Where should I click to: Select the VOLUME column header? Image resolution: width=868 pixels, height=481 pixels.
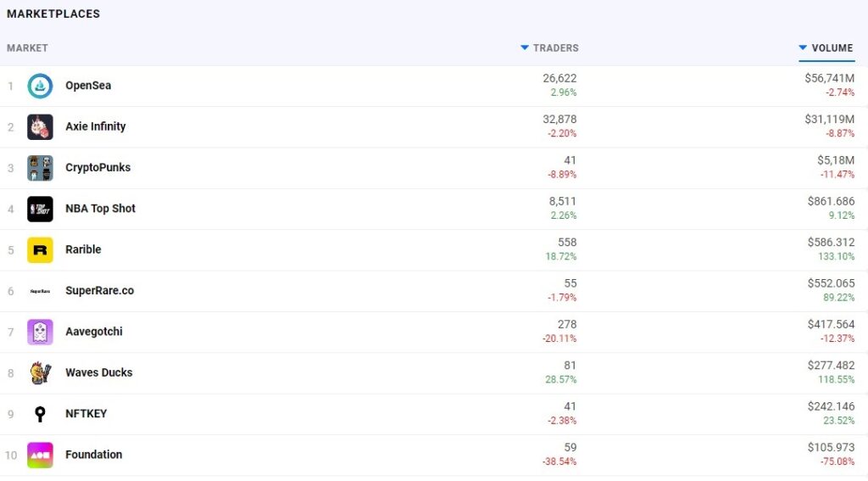(x=832, y=48)
